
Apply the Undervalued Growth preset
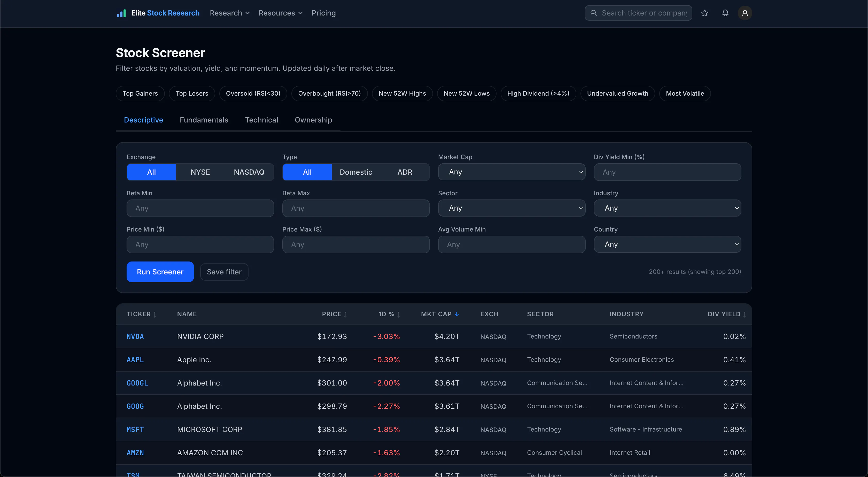pos(617,93)
